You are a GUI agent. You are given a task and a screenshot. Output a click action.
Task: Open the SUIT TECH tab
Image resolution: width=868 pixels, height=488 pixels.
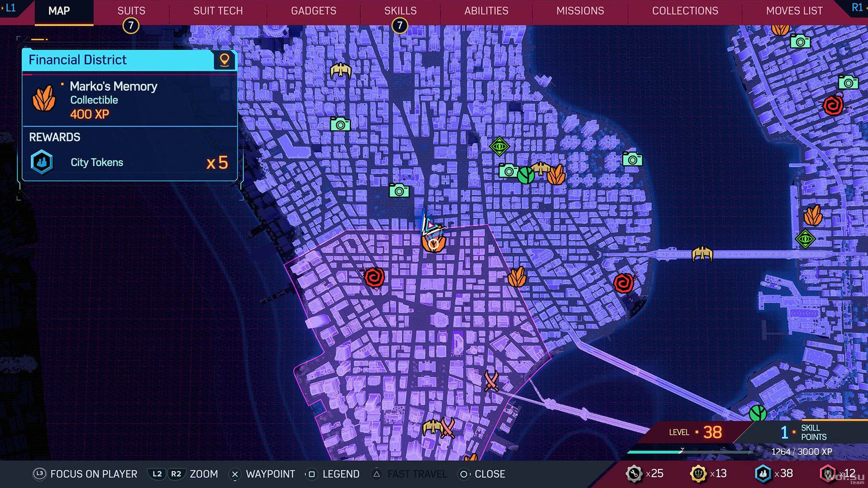pyautogui.click(x=218, y=10)
